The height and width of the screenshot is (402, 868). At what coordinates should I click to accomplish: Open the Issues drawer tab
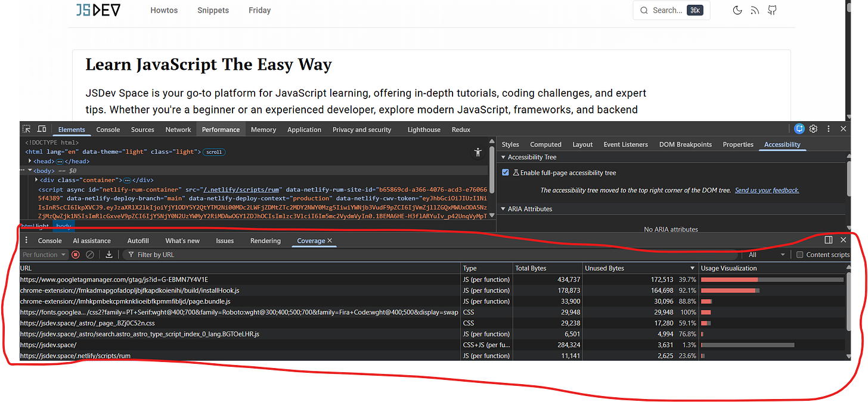tap(225, 241)
